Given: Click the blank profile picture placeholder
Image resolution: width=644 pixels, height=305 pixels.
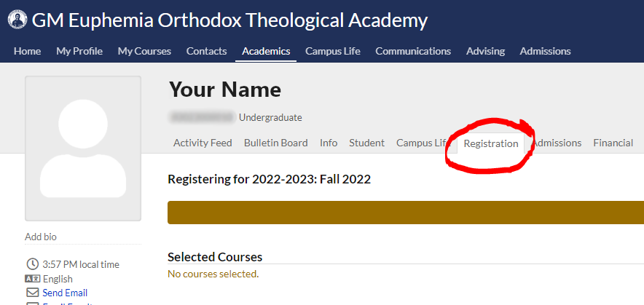Looking at the screenshot, I should (83, 148).
